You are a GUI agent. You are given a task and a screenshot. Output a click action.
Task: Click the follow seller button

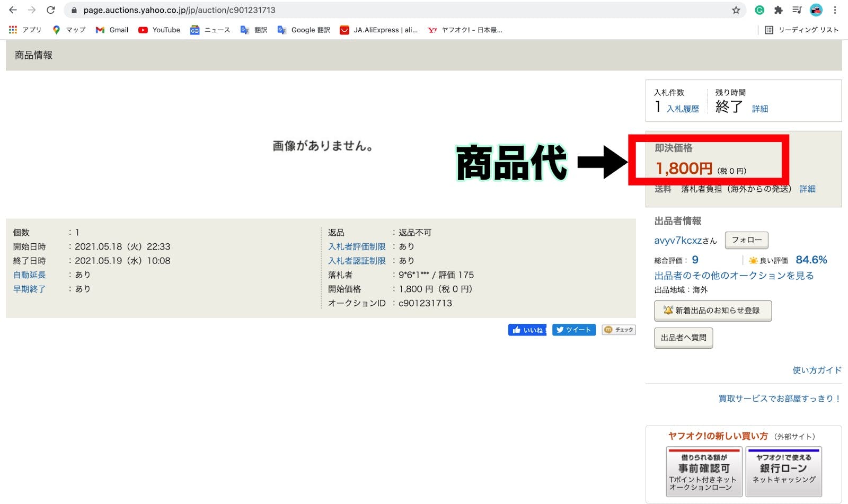pos(746,240)
